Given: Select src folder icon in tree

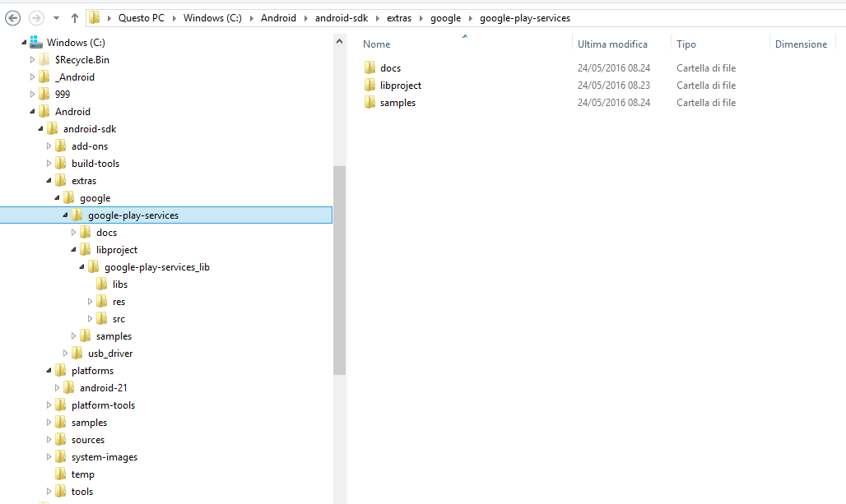Looking at the screenshot, I should pyautogui.click(x=102, y=318).
